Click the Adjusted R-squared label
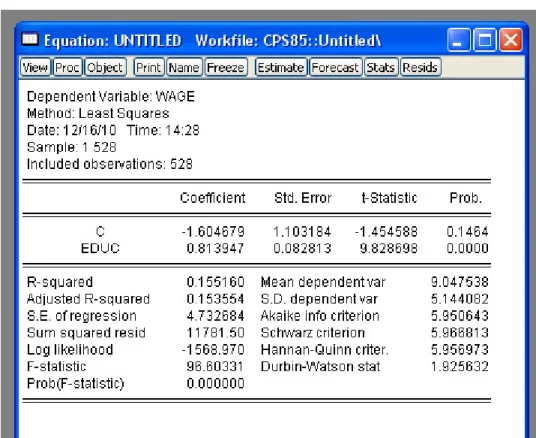This screenshot has width=536, height=438. coord(88,299)
